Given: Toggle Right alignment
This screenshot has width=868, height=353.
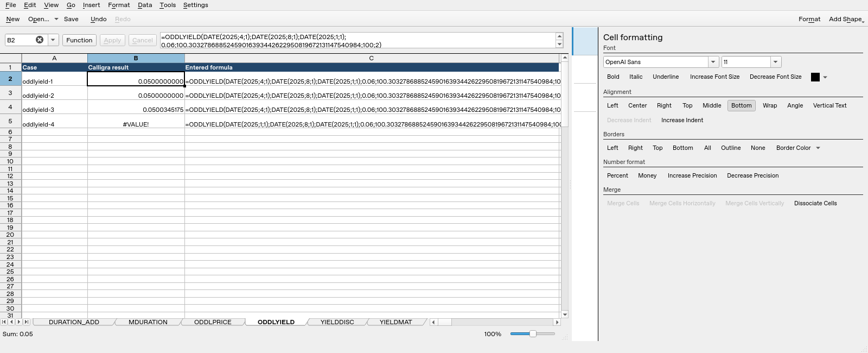Looking at the screenshot, I should (x=664, y=105).
